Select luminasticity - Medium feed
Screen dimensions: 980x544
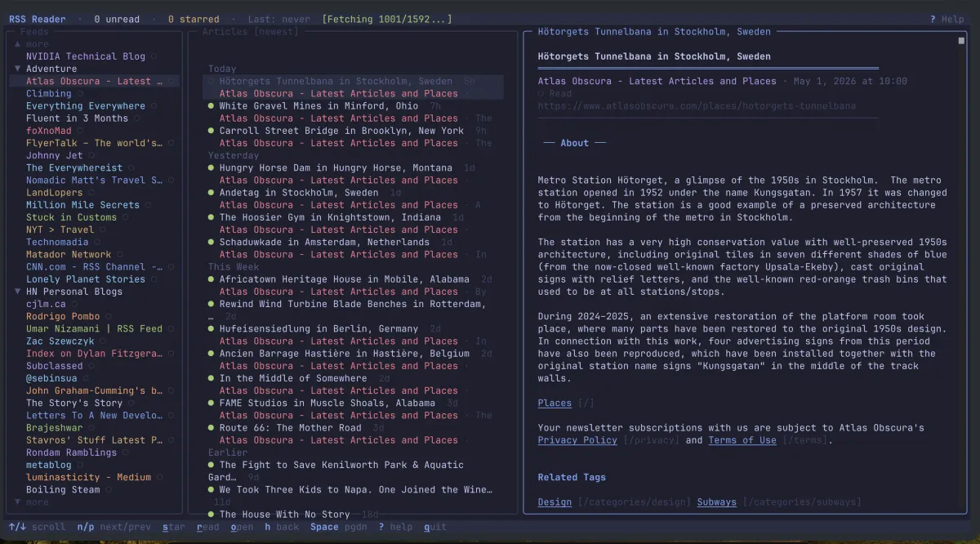point(88,478)
